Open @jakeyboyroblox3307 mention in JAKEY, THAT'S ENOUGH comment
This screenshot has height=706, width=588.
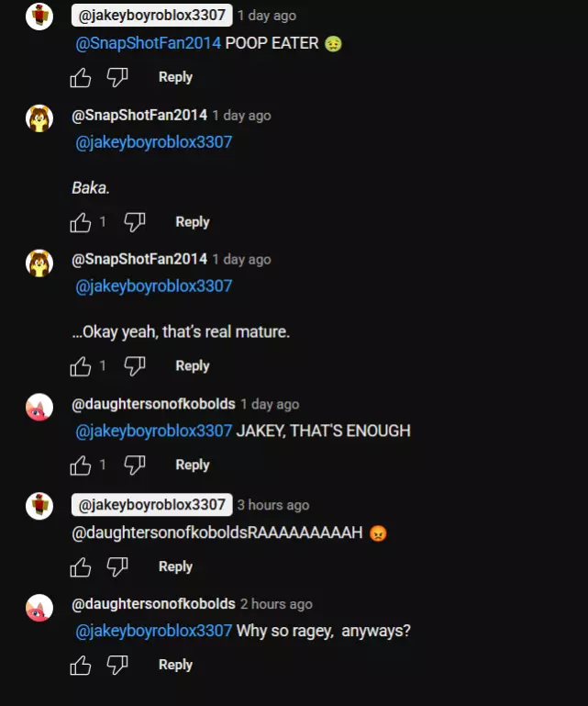[x=153, y=431]
